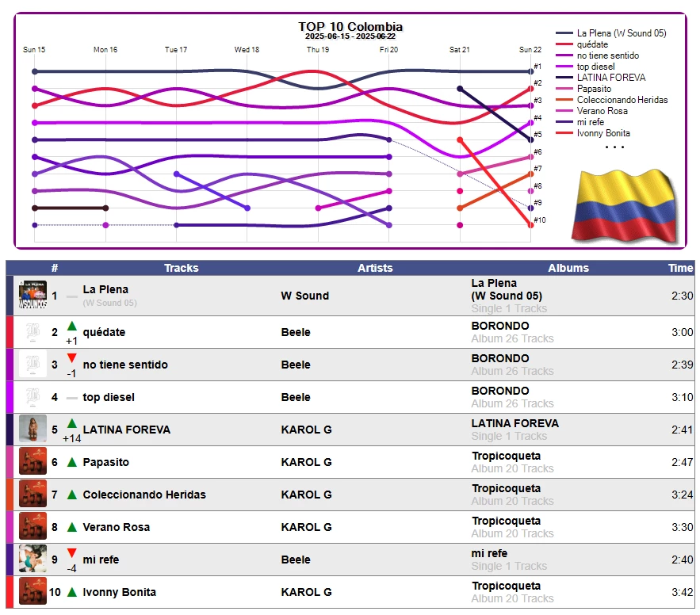The width and height of the screenshot is (700, 615).
Task: Open LATINA FOREVA single in Albums column
Action: 514,423
